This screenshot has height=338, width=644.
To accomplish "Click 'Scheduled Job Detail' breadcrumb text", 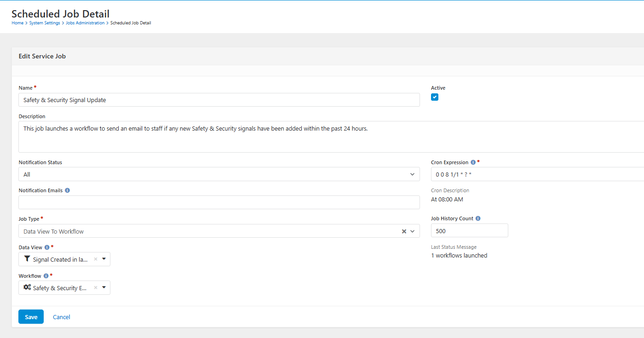I will (131, 23).
